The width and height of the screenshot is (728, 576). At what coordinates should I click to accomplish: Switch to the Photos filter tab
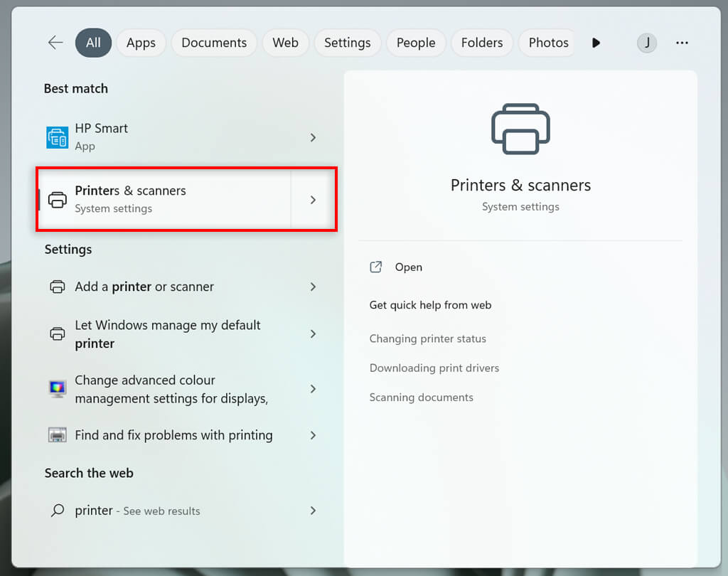[x=548, y=43]
